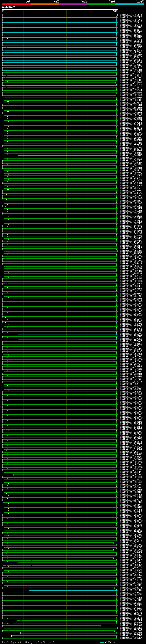Select hit label UniRef100_A7PF17
Viewport: 146px width, 644px height.
pyautogui.click(x=131, y=85)
